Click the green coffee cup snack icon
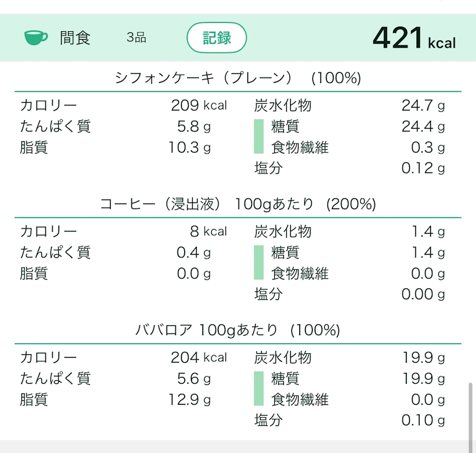 tap(36, 38)
